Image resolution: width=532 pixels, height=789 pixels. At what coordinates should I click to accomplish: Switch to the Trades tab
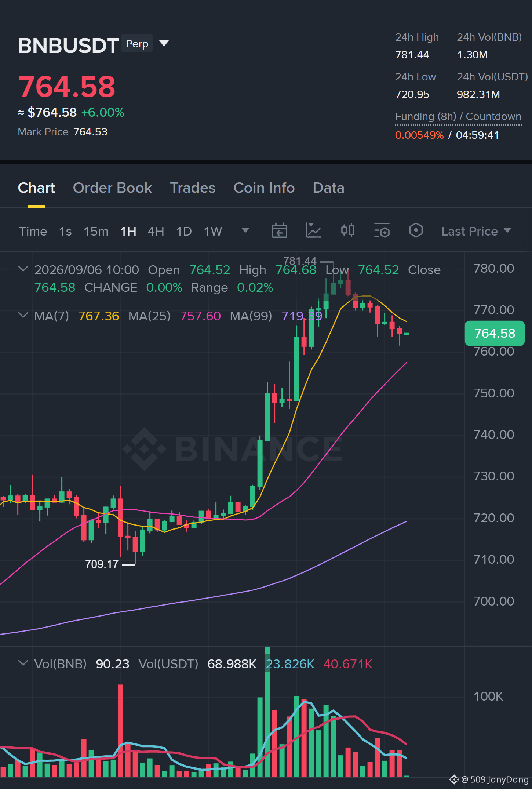193,188
